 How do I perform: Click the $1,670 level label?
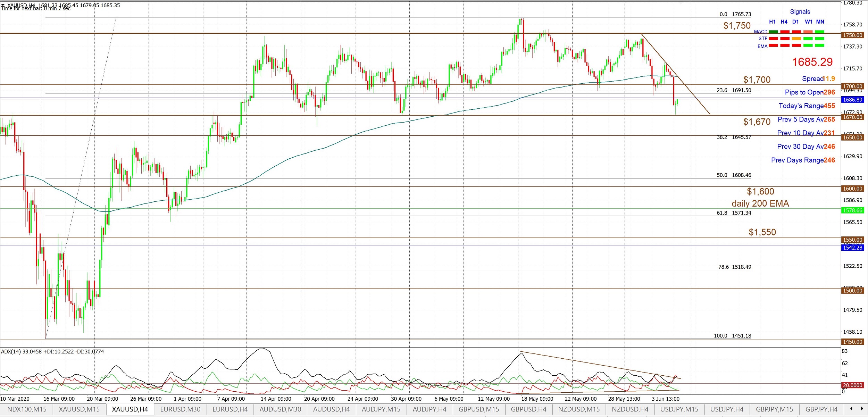coord(757,122)
